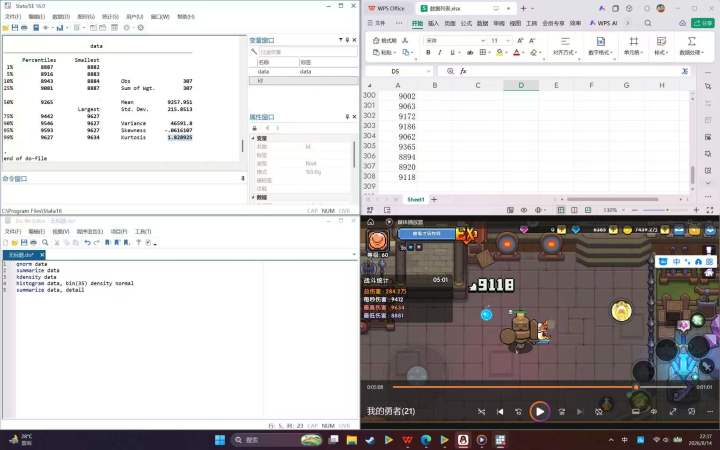Viewport: 720px width, 450px height.
Task: Click the Stata print icon
Action: (x=24, y=28)
